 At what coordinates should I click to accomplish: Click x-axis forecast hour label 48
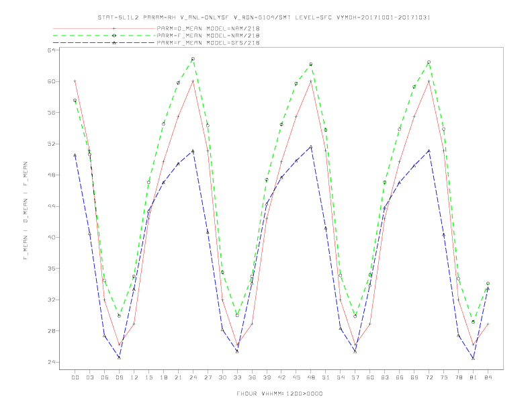click(311, 377)
